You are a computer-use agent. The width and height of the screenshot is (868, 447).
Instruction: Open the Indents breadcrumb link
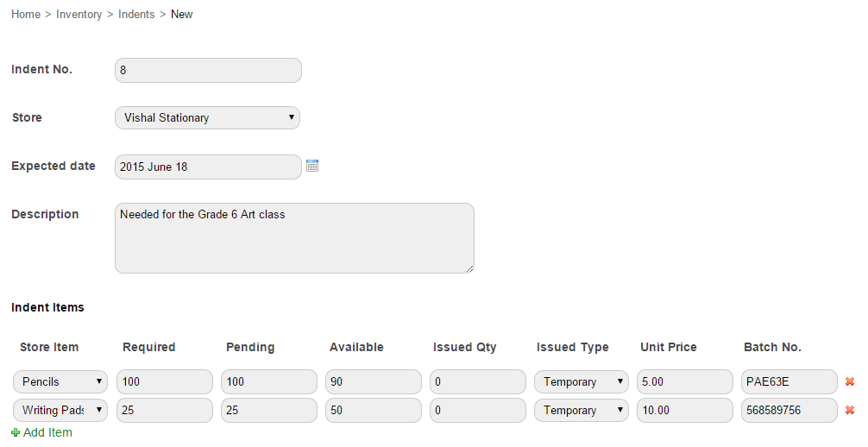pos(136,15)
